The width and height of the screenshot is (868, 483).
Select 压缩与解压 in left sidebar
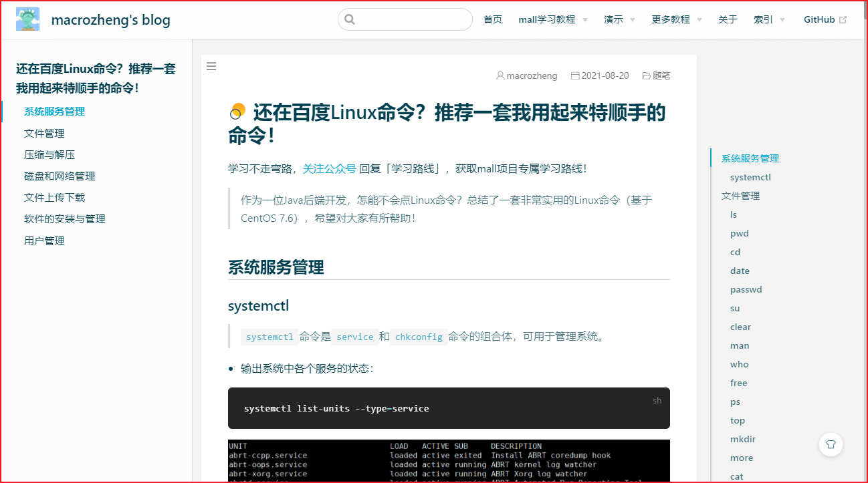coord(49,154)
